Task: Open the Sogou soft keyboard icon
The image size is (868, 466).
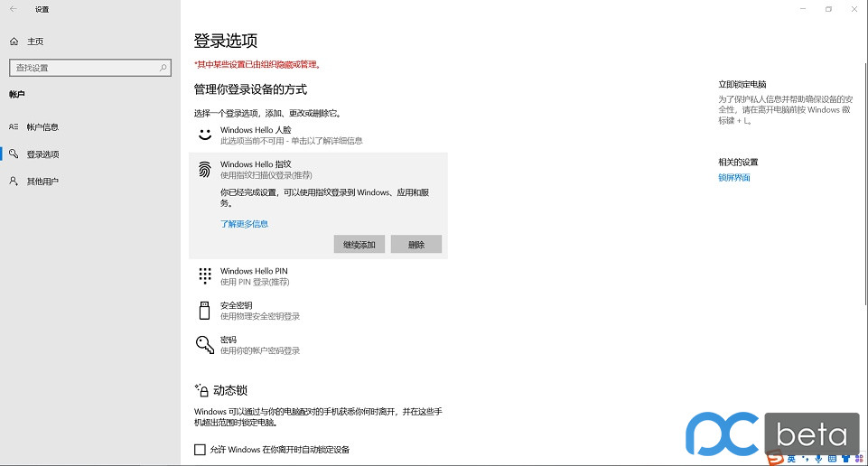Action: tap(832, 459)
